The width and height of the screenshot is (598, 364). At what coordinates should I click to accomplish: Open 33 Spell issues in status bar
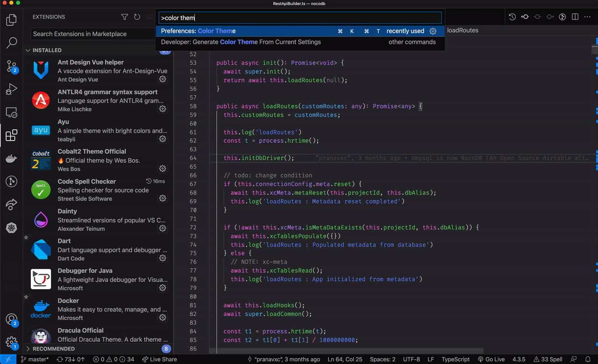coord(547,359)
